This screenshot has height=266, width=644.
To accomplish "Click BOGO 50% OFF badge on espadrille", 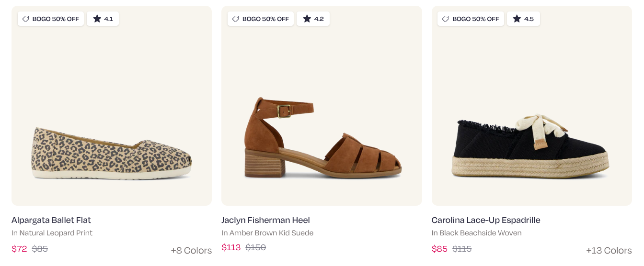I will tap(471, 19).
